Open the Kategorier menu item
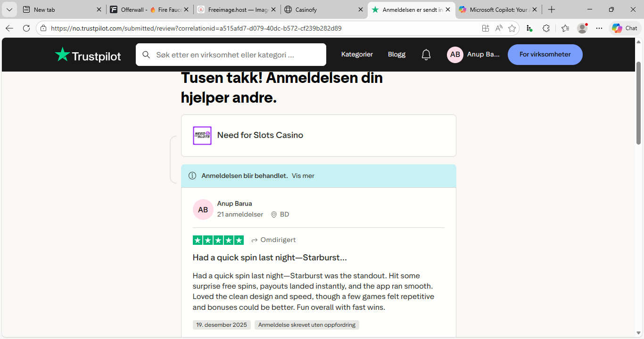 coord(357,55)
